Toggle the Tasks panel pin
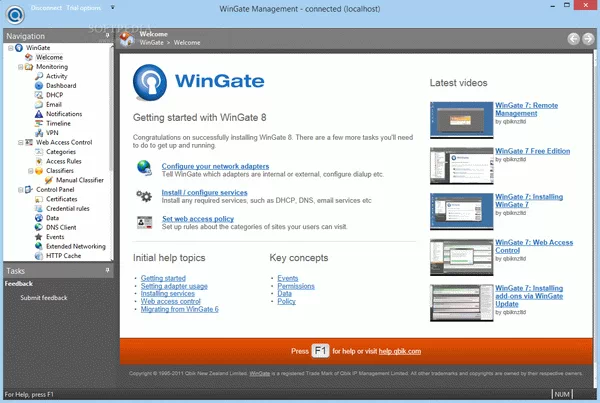This screenshot has height=403, width=600. tap(108, 271)
